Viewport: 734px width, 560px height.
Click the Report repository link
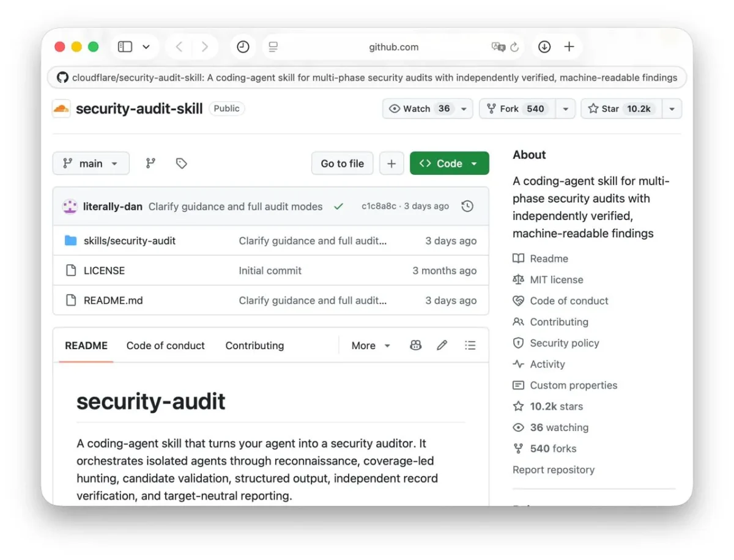tap(554, 470)
